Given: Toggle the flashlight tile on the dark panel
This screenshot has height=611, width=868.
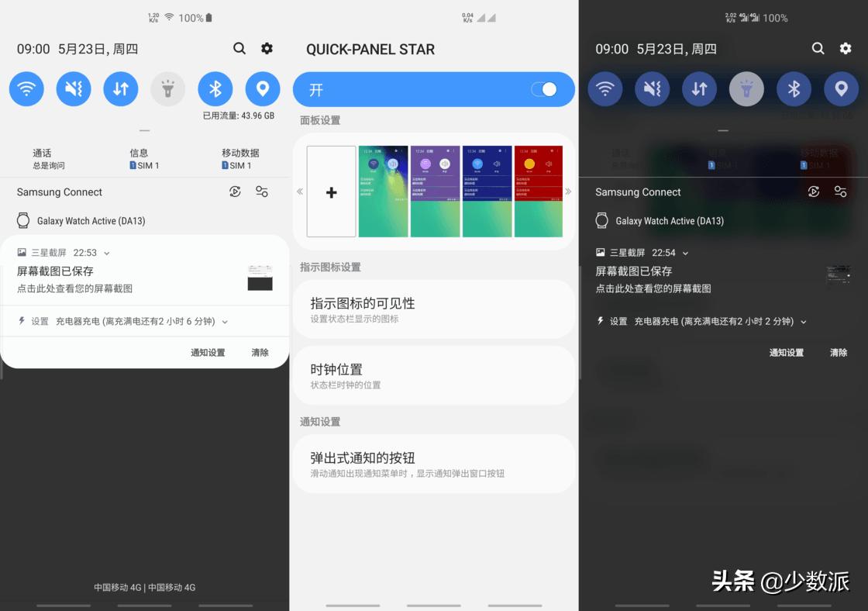Looking at the screenshot, I should [x=746, y=88].
